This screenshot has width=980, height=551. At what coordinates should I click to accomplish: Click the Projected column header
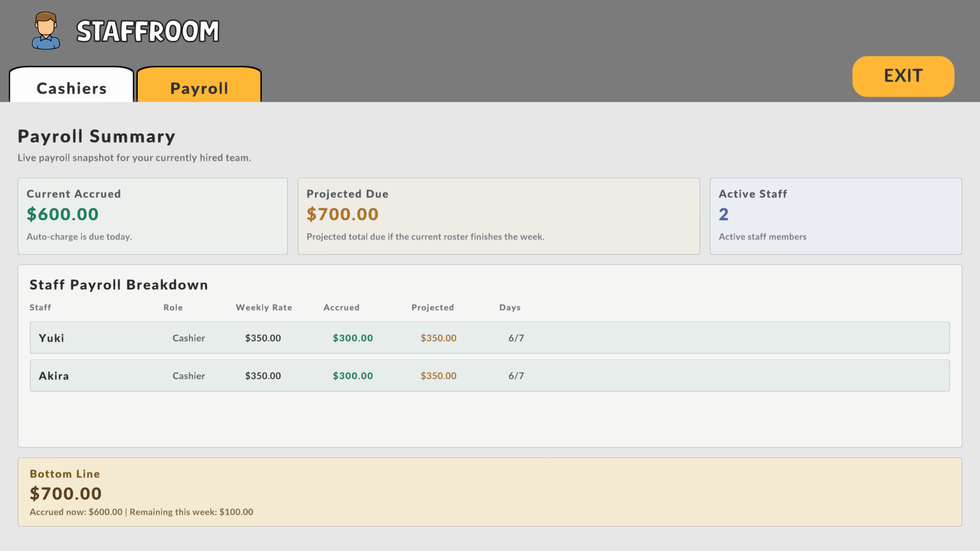tap(433, 308)
